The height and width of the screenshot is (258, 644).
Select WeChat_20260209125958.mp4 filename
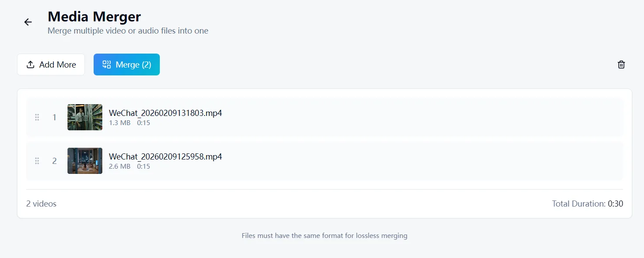pos(165,156)
